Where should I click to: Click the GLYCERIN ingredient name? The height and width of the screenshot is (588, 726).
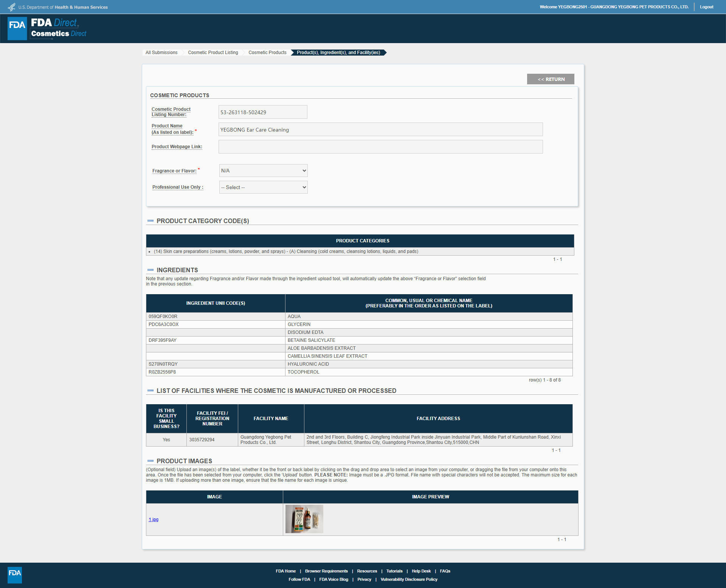point(299,324)
